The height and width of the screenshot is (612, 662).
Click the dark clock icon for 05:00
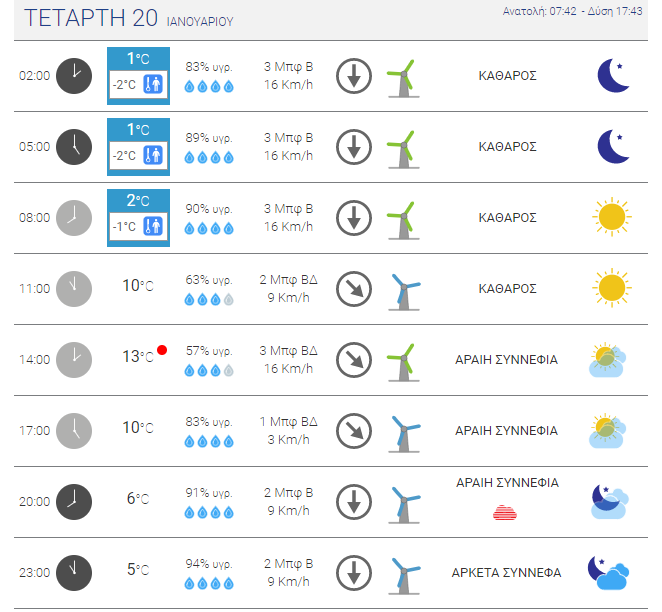[74, 147]
